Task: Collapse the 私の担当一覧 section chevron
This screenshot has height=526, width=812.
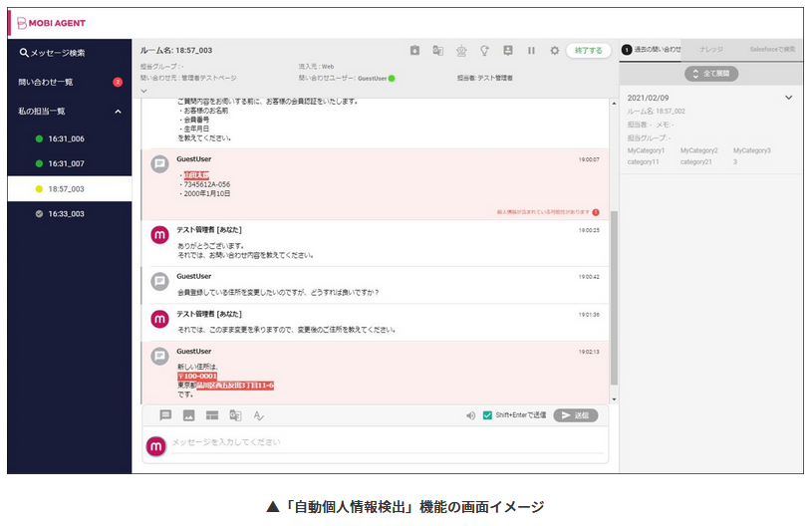Action: (x=119, y=112)
